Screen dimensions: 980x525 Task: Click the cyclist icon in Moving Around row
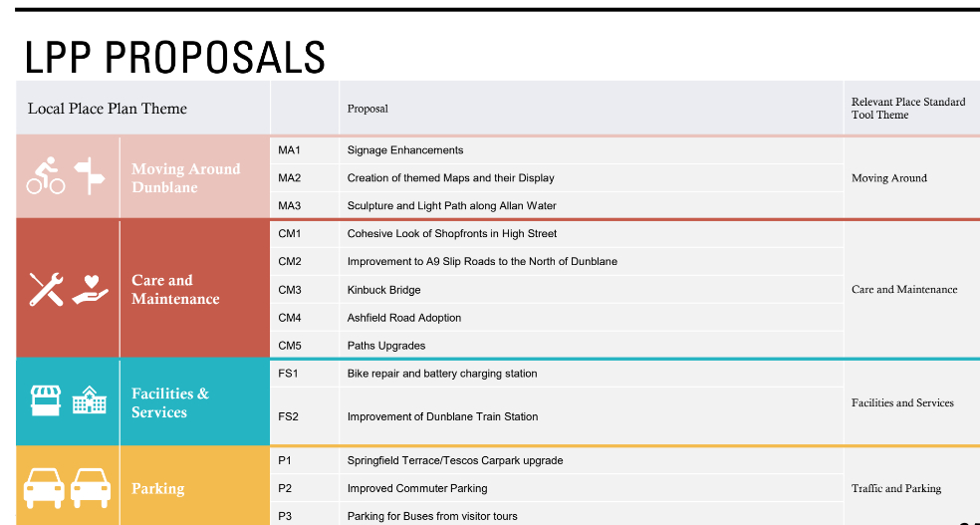tap(46, 177)
